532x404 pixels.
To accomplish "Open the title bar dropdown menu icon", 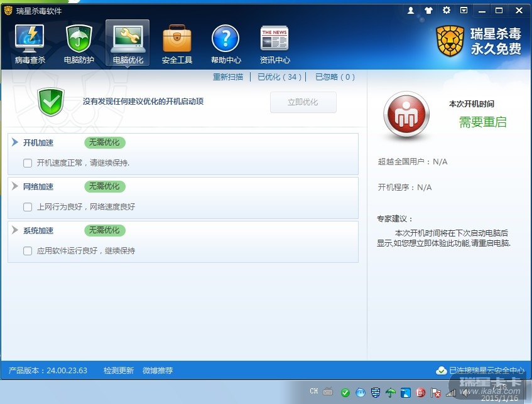I will [464, 11].
